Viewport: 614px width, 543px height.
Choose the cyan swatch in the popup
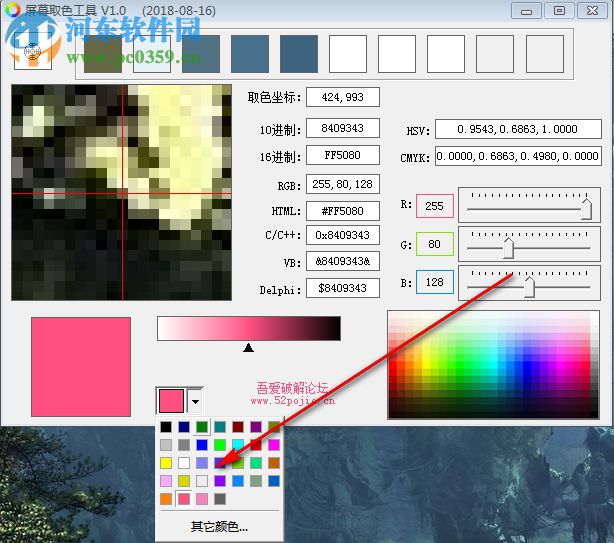point(238,445)
